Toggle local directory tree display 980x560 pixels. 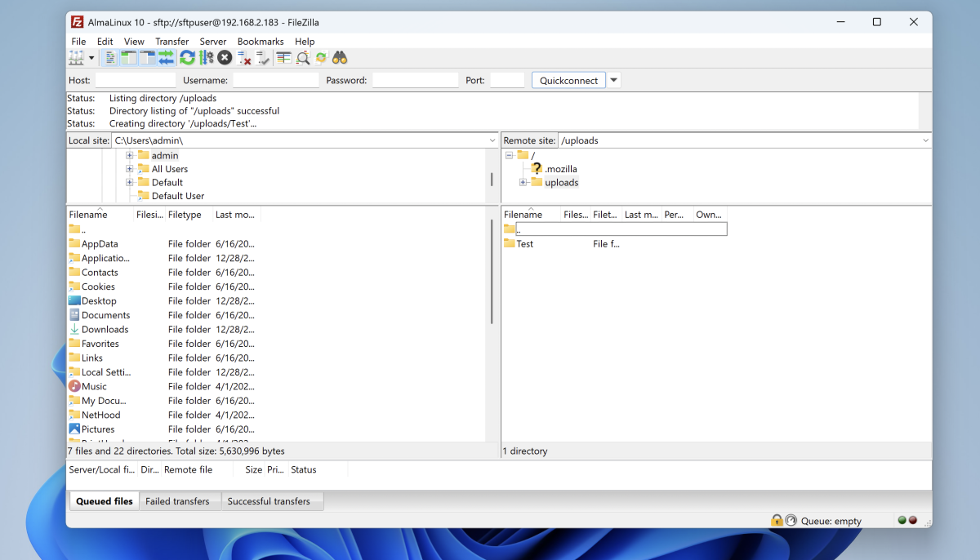(x=129, y=58)
